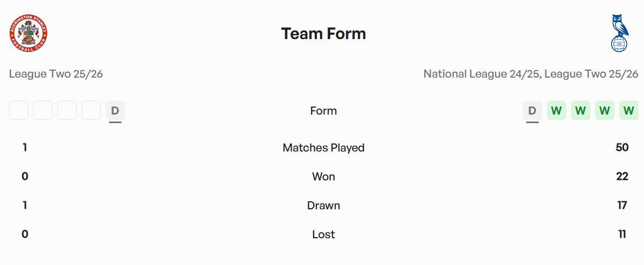The height and width of the screenshot is (265, 644).
Task: Select the right team's D form badge
Action: tap(532, 111)
